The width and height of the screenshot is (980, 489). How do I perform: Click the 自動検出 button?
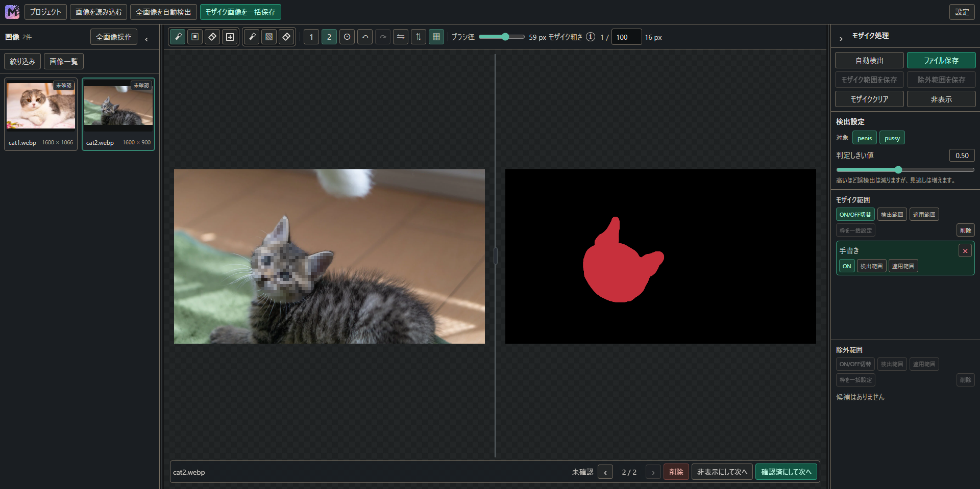point(869,60)
